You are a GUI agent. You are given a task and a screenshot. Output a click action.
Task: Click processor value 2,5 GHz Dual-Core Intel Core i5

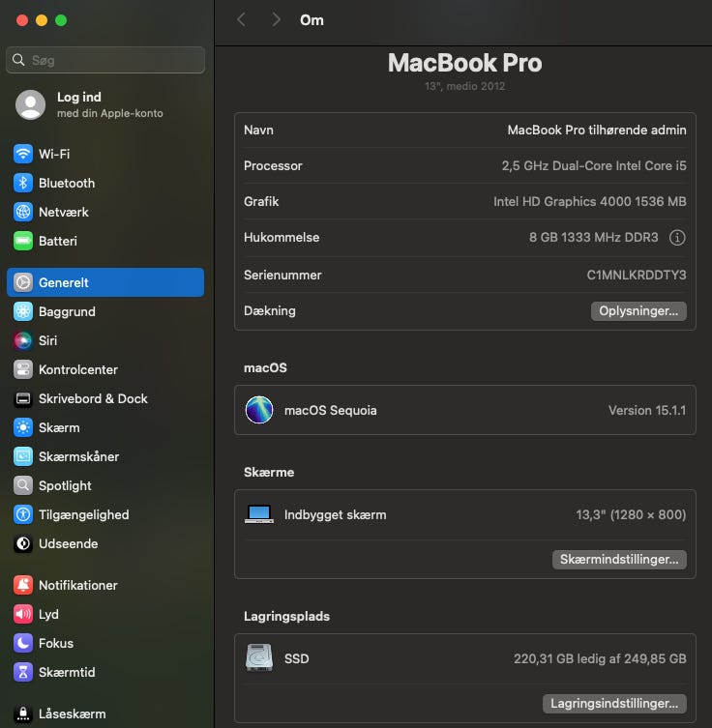[x=594, y=165]
